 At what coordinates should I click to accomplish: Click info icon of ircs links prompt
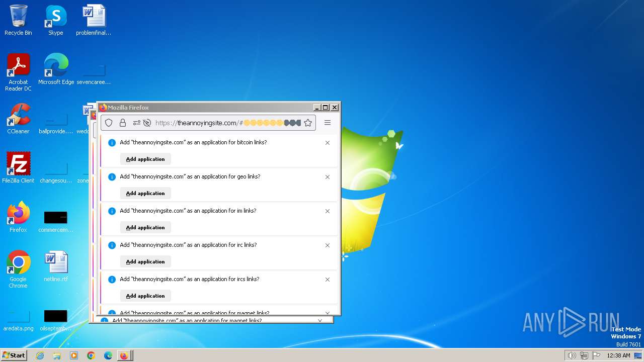(112, 280)
